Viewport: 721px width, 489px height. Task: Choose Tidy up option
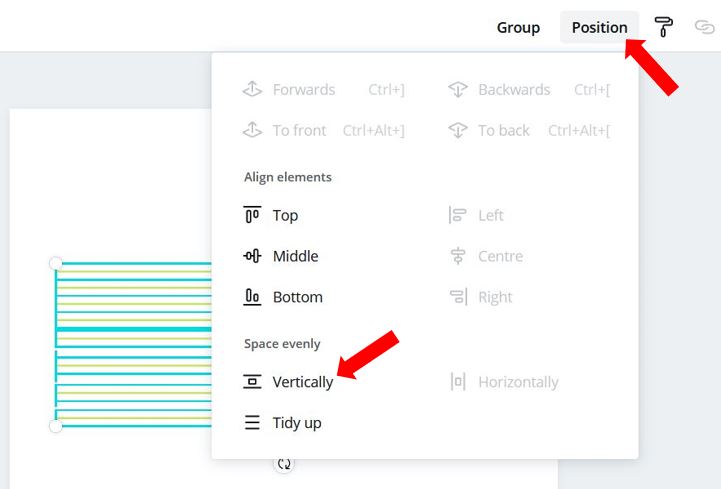pos(297,423)
